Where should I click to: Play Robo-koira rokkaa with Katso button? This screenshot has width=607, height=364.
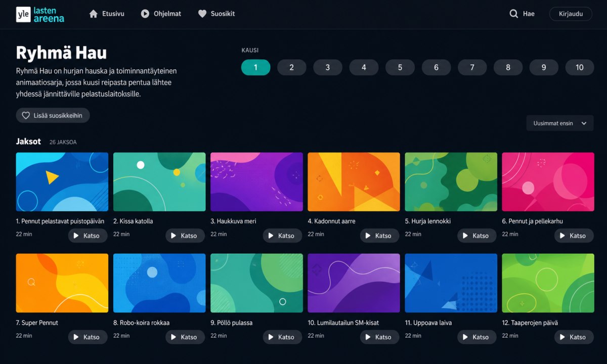pyautogui.click(x=185, y=337)
